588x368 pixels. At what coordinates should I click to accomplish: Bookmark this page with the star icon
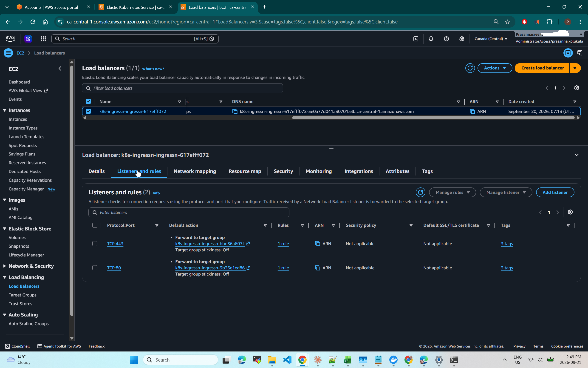507,22
